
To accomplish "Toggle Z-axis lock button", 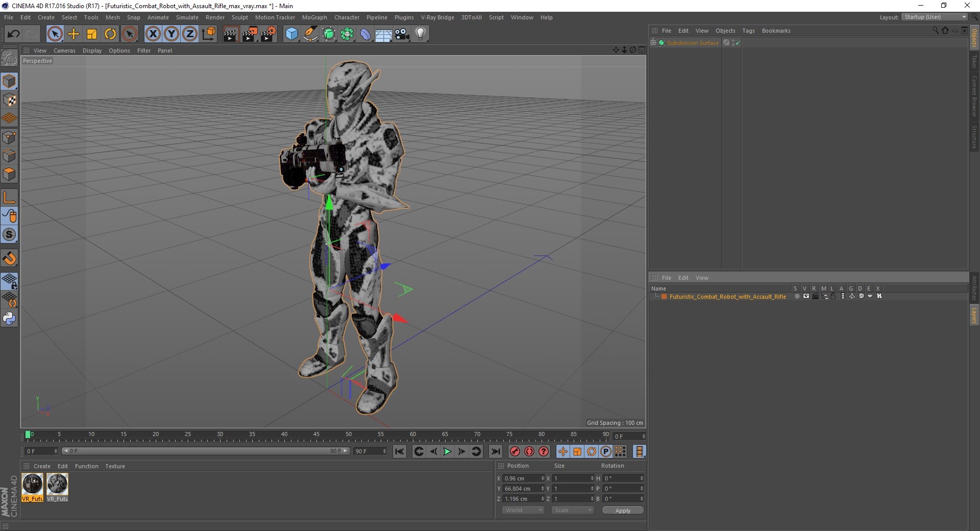I will click(x=190, y=34).
